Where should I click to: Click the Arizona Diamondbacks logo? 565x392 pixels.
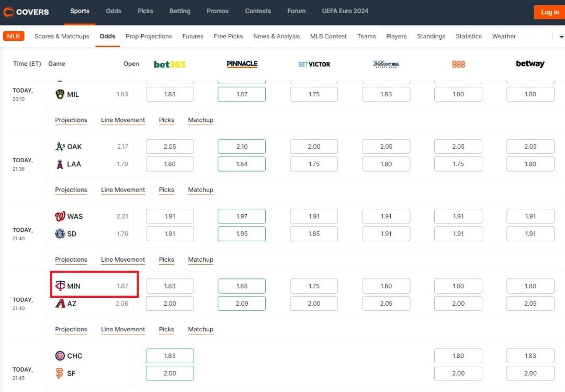[60, 304]
